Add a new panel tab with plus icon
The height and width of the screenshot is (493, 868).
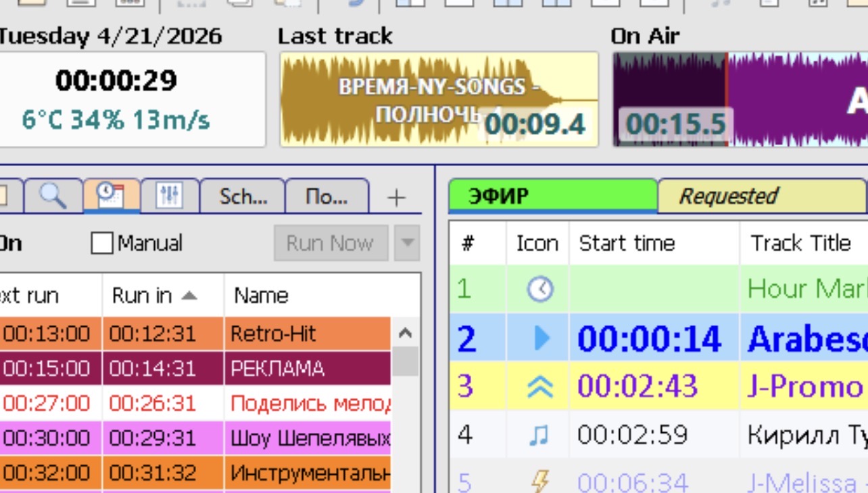pos(396,197)
